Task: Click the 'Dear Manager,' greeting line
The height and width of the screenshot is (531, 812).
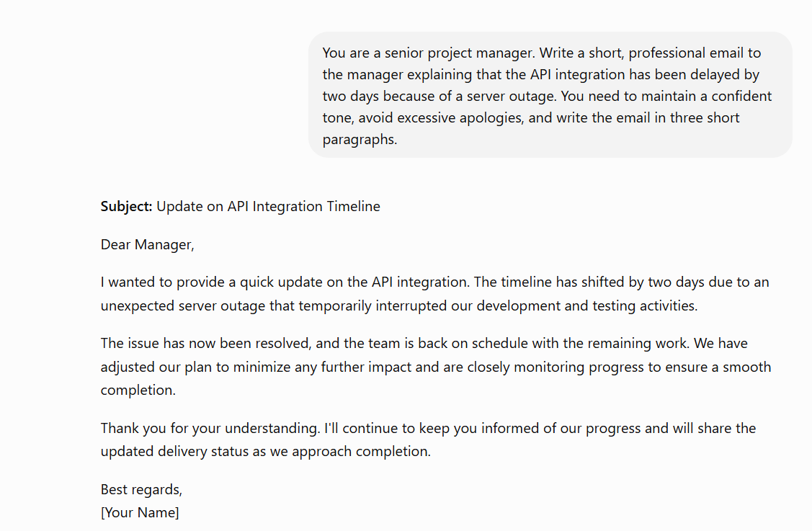Action: coord(147,244)
